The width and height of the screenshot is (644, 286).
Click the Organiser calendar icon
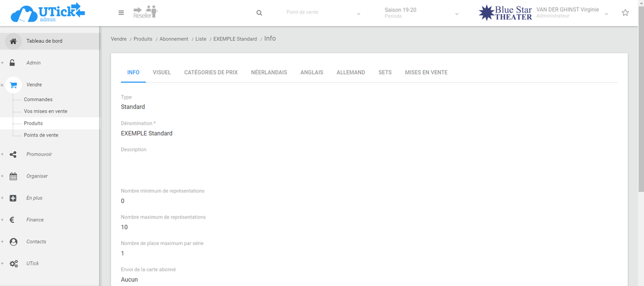tap(13, 176)
